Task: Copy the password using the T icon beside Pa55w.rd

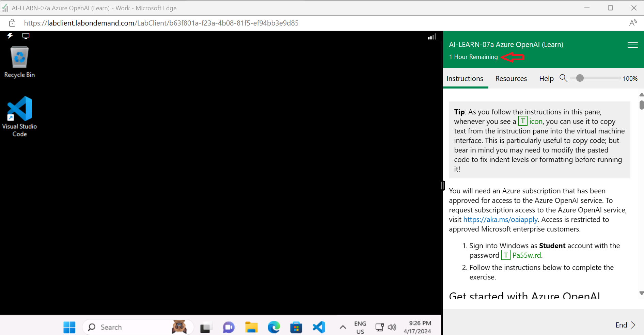Action: 506,255
